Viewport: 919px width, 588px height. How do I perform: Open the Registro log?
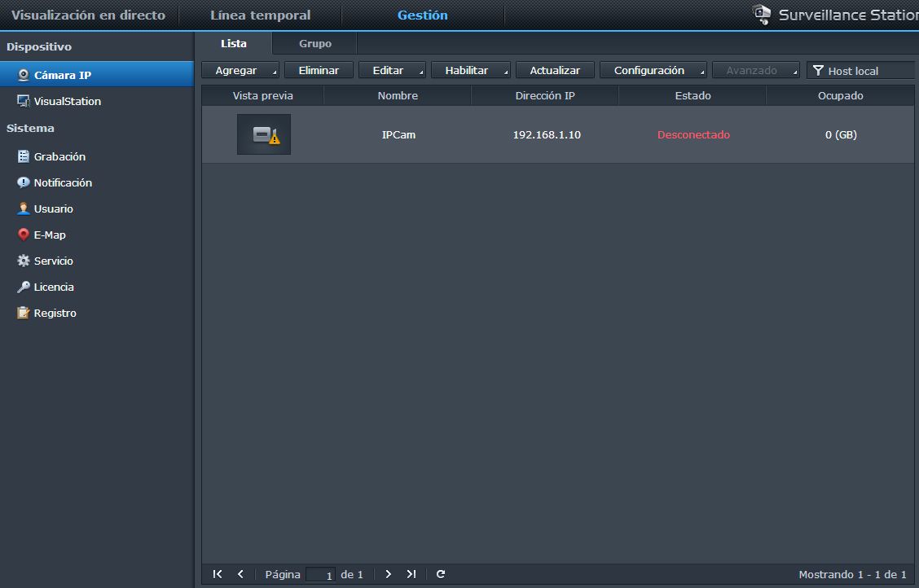[x=54, y=313]
